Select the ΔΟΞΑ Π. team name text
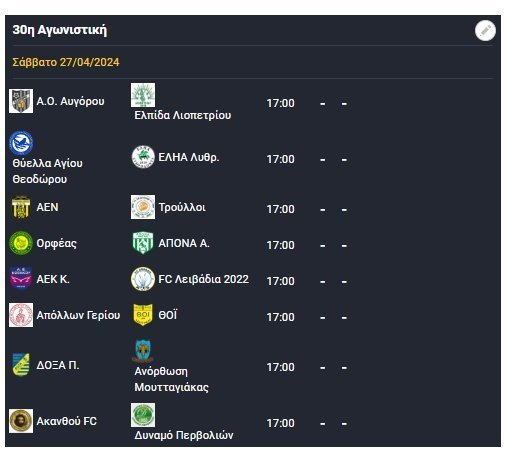 (x=58, y=365)
